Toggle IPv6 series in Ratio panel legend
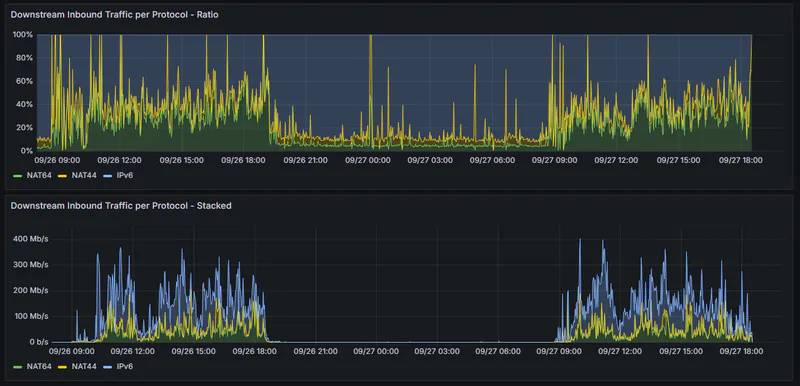Screen dimensions: 800x386 pos(125,175)
